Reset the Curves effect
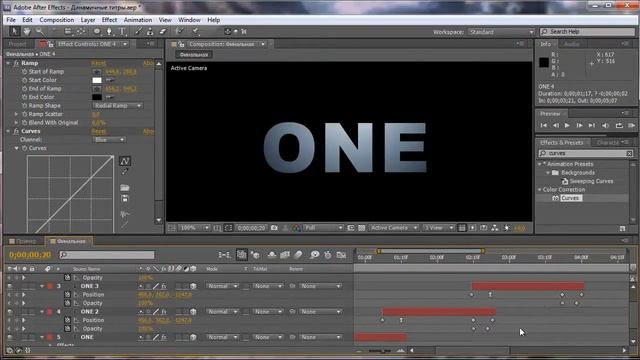Viewport: 640px width, 360px height. tap(98, 131)
